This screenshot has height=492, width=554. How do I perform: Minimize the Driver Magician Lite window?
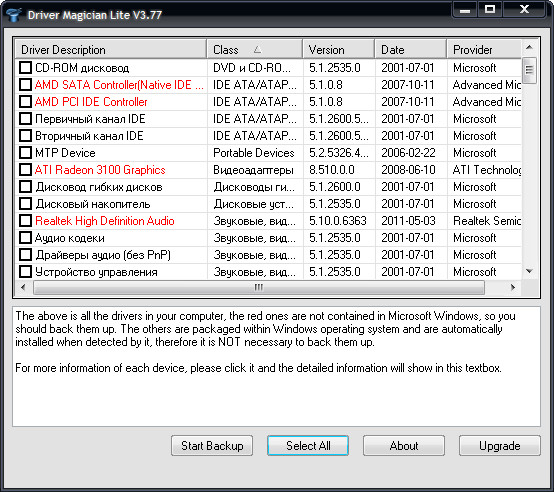465,9
